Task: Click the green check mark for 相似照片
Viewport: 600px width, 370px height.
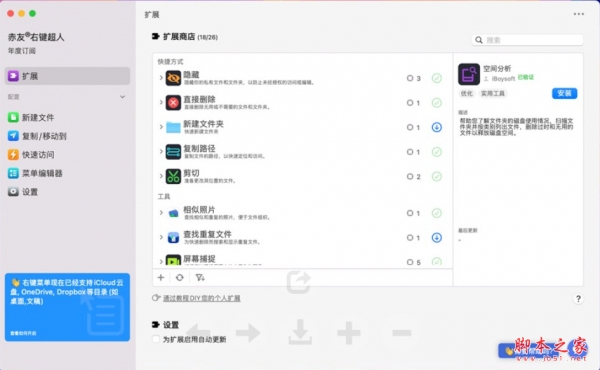Action: coord(437,213)
